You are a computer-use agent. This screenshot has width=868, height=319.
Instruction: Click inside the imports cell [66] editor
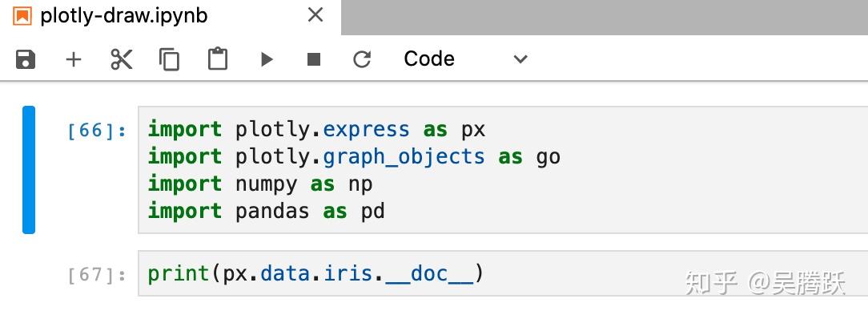point(503,170)
